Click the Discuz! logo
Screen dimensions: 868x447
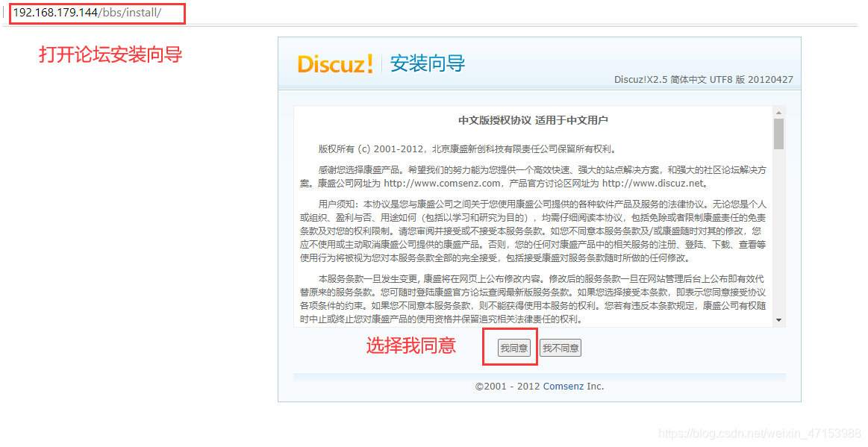(x=335, y=63)
